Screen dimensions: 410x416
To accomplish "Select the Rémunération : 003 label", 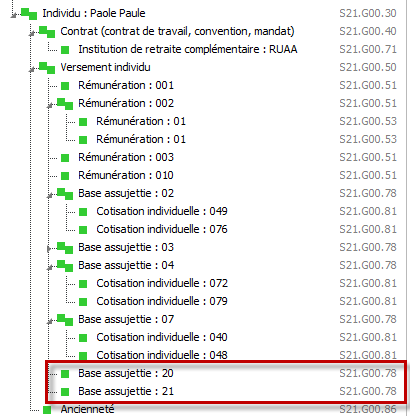I will [126, 157].
